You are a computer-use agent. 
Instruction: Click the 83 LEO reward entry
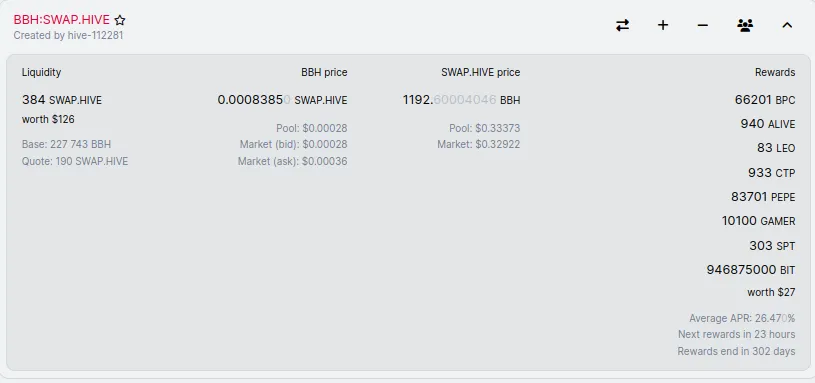pos(776,148)
